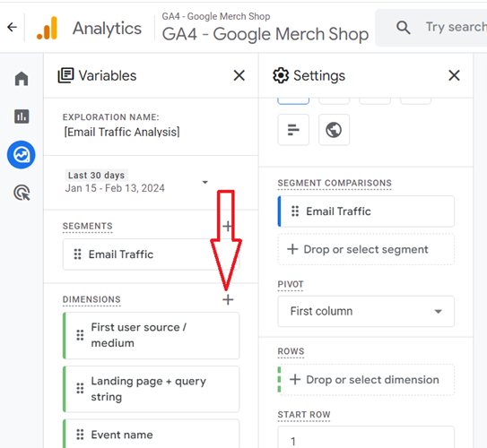Image resolution: width=487 pixels, height=448 pixels.
Task: Click drag handle of First user source dimension
Action: pyautogui.click(x=80, y=335)
